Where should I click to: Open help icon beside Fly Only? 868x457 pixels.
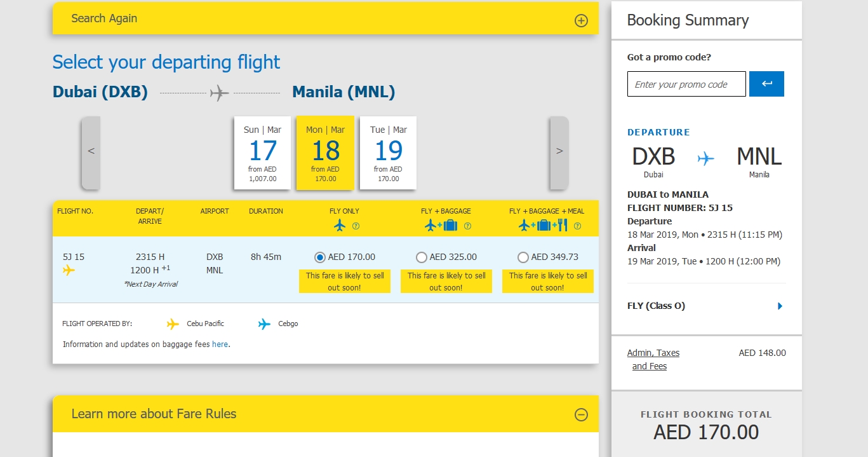coord(356,226)
